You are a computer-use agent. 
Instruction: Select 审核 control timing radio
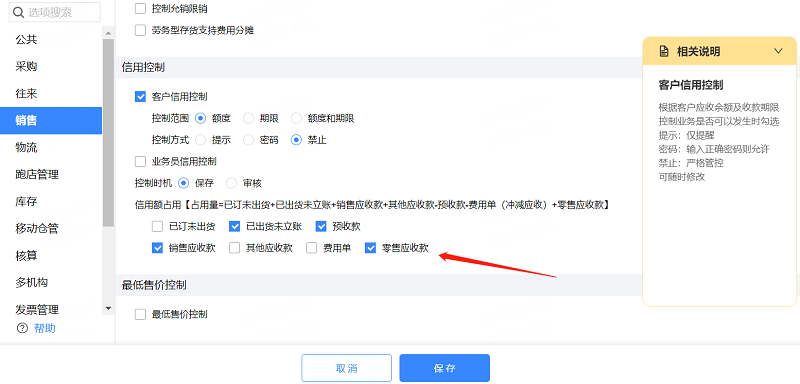pyautogui.click(x=232, y=183)
